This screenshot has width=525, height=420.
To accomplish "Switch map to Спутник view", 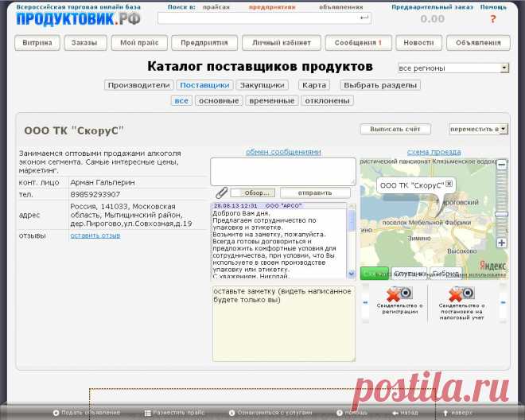I will [409, 274].
